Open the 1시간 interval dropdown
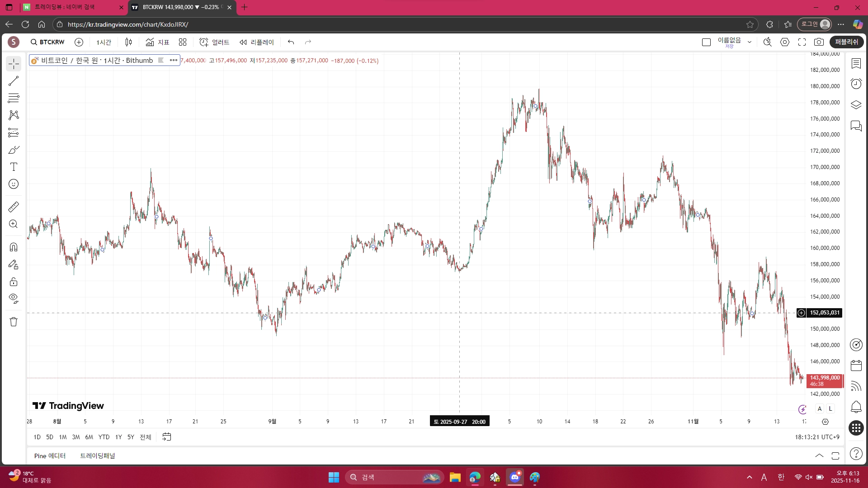Image resolution: width=868 pixels, height=488 pixels. click(x=104, y=42)
